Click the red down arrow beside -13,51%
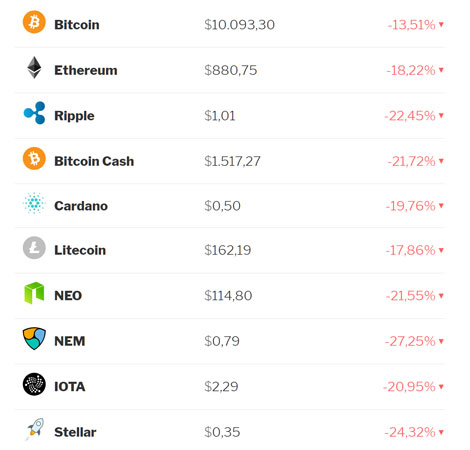This screenshot has width=470, height=450. 441,24
